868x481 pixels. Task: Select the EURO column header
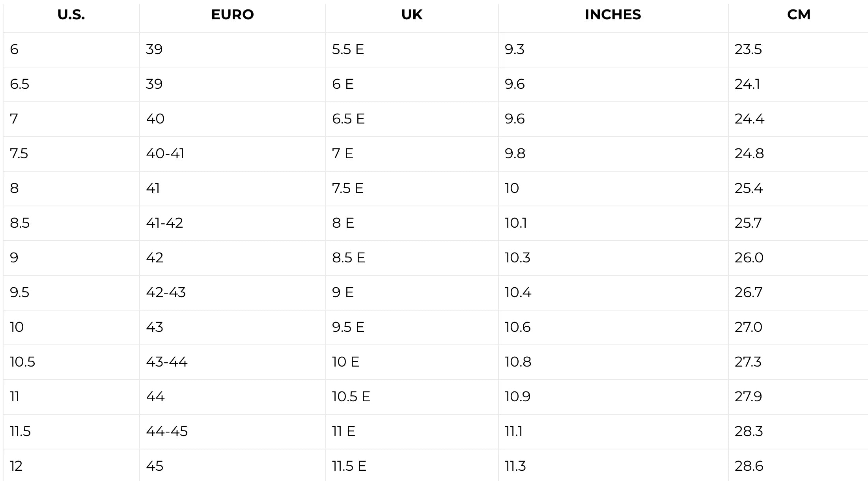coord(232,15)
